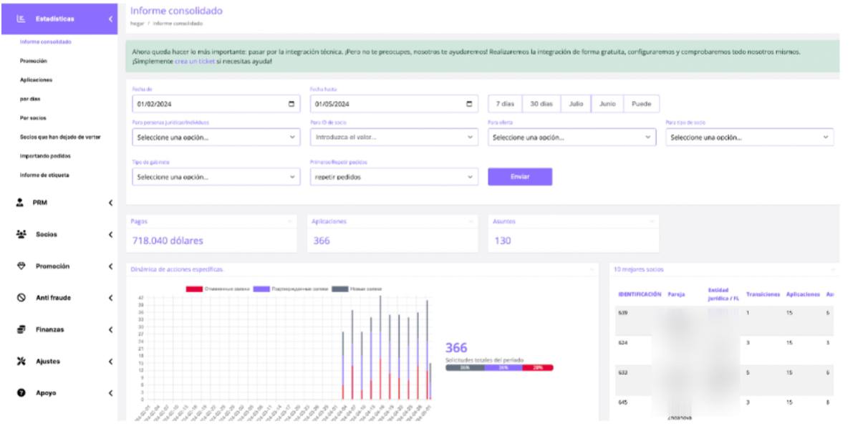
Task: Click the Asuntos value 130
Action: [x=503, y=241]
